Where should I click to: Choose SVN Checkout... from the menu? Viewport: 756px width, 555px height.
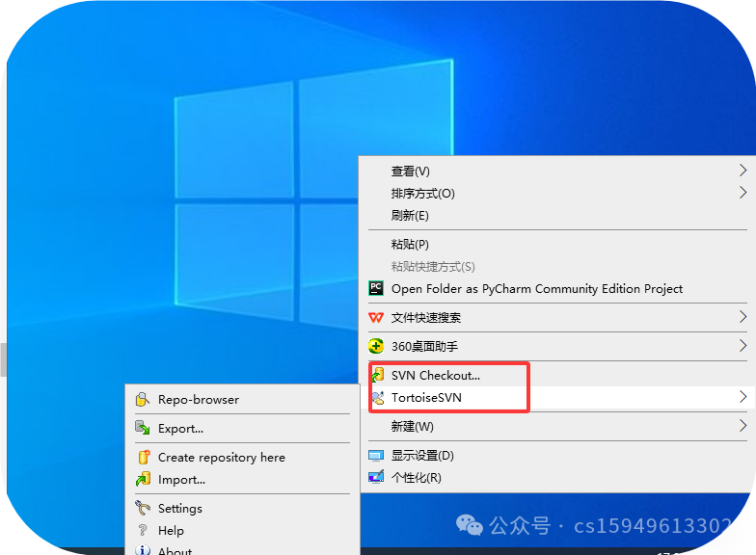coord(557,376)
